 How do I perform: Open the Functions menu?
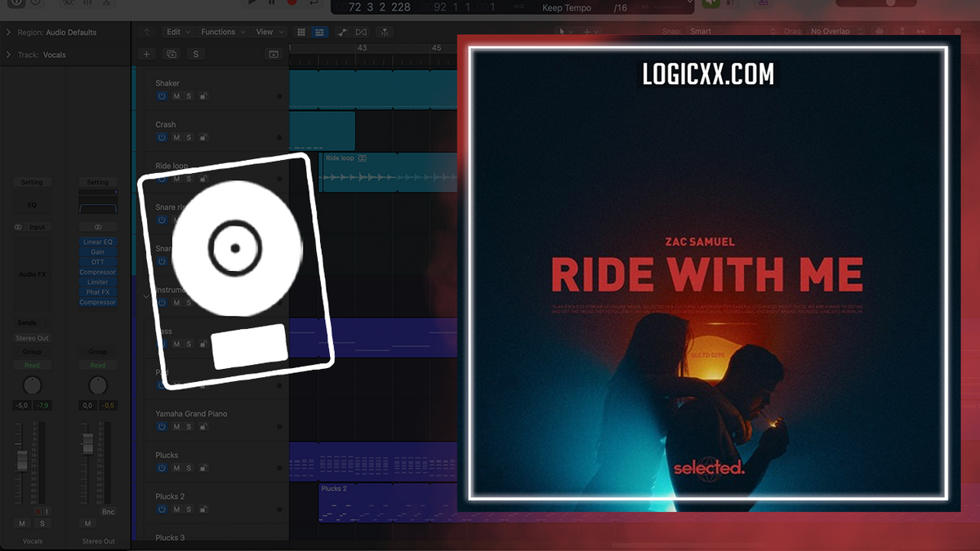[x=219, y=32]
